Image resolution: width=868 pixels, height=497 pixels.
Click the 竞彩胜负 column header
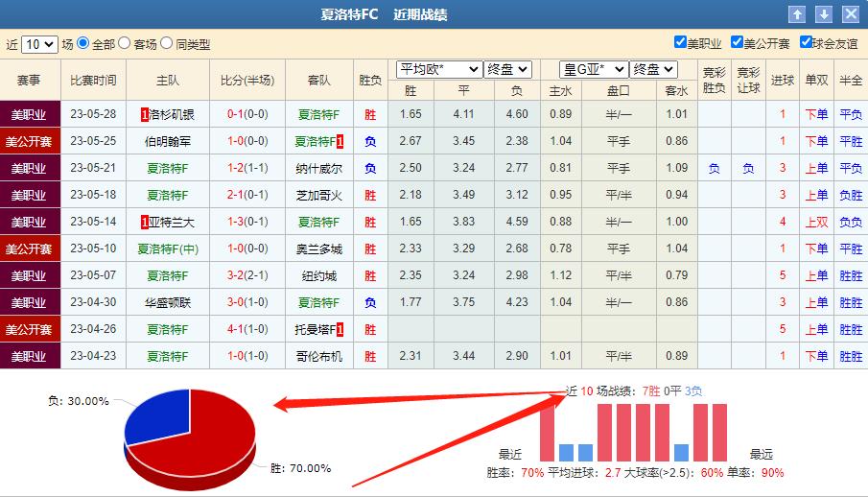coord(715,81)
